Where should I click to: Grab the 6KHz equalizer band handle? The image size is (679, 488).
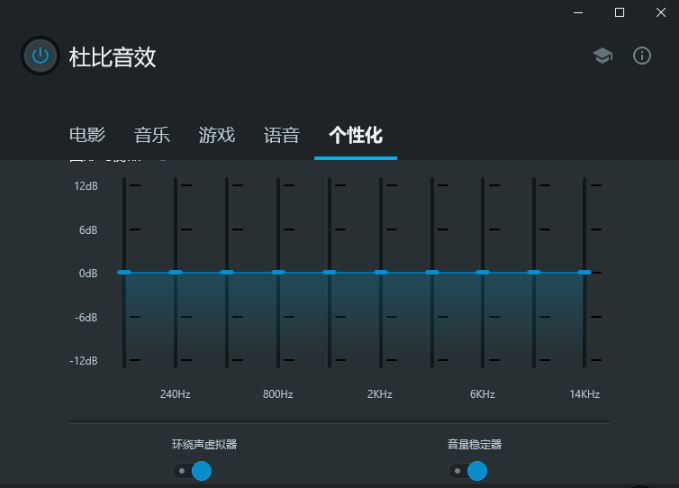pyautogui.click(x=483, y=272)
